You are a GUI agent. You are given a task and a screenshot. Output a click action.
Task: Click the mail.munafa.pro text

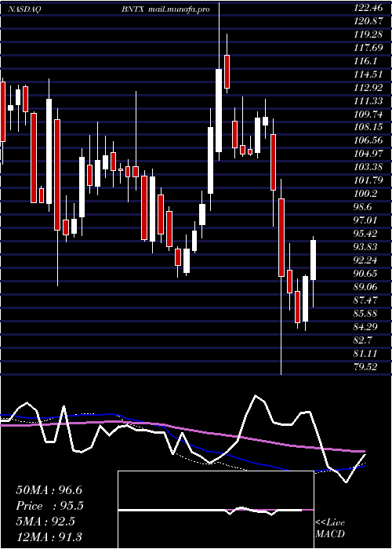179,9
